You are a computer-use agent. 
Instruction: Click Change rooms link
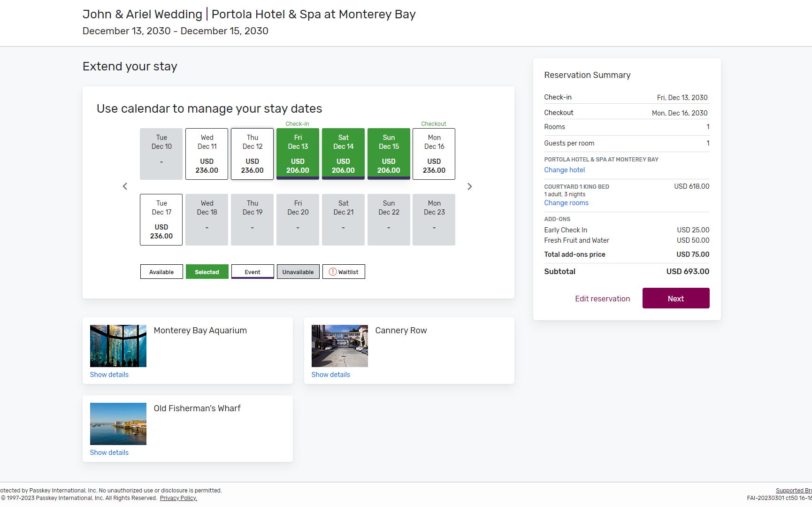pos(567,203)
